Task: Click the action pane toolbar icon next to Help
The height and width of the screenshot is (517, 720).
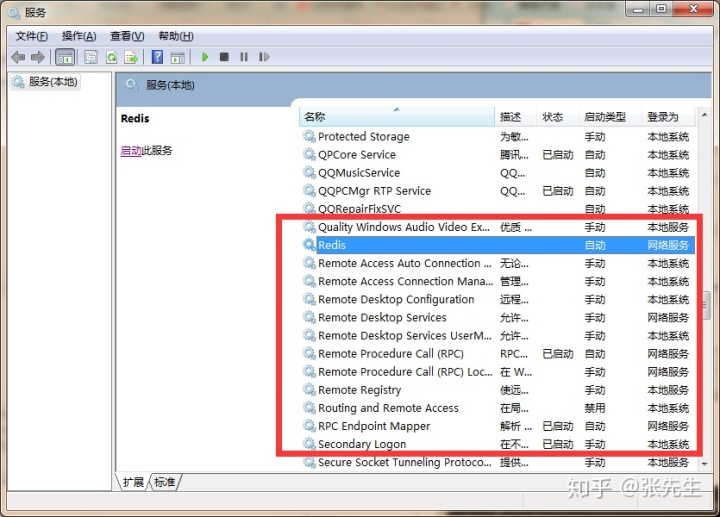Action: 178,57
